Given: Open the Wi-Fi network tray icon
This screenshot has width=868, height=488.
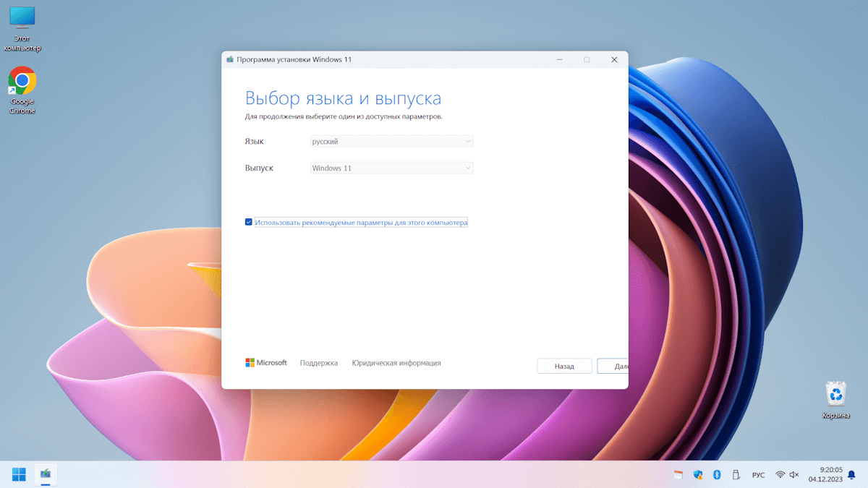Looking at the screenshot, I should coord(780,475).
